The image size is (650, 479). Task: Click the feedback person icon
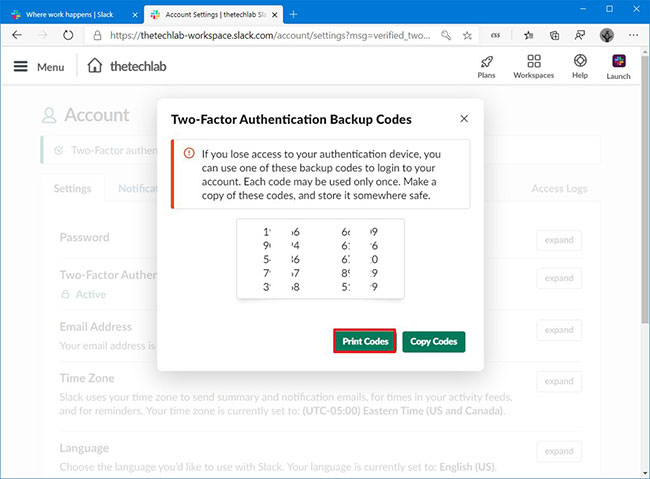point(580,36)
